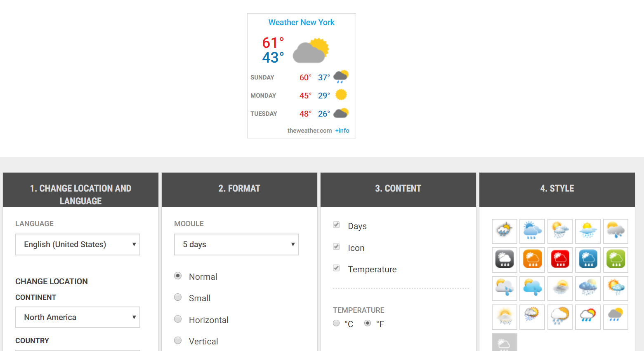
Task: Click the +info link in widget
Action: coord(342,131)
